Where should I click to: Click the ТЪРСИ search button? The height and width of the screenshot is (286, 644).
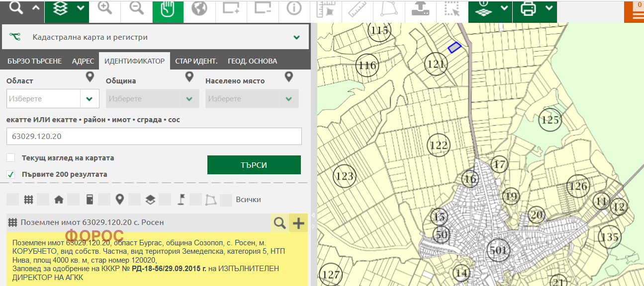tap(254, 165)
